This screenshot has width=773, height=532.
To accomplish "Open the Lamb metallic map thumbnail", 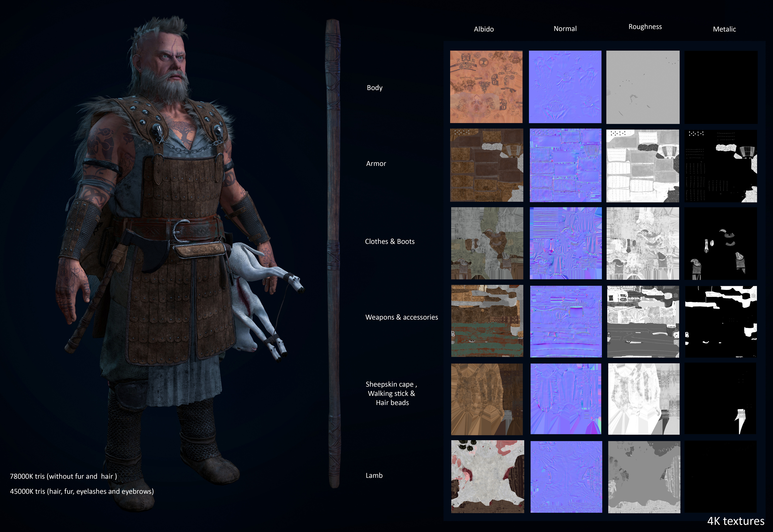I will pyautogui.click(x=721, y=477).
